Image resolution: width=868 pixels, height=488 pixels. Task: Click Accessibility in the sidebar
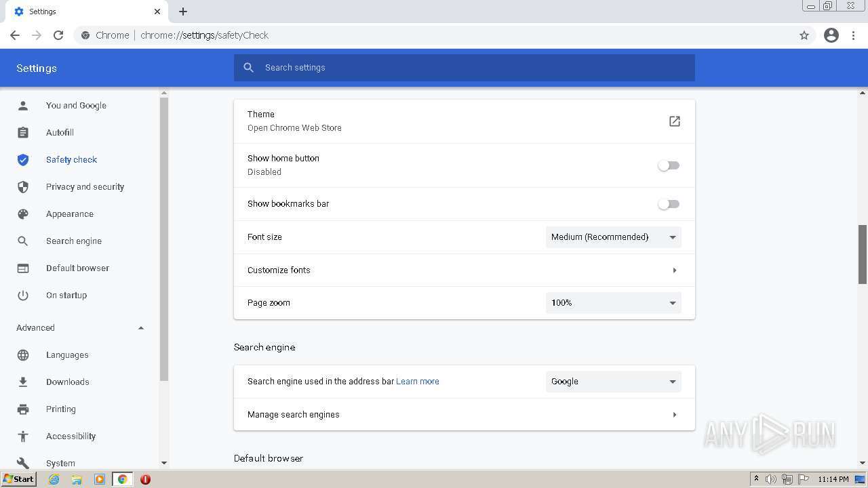[x=71, y=436]
